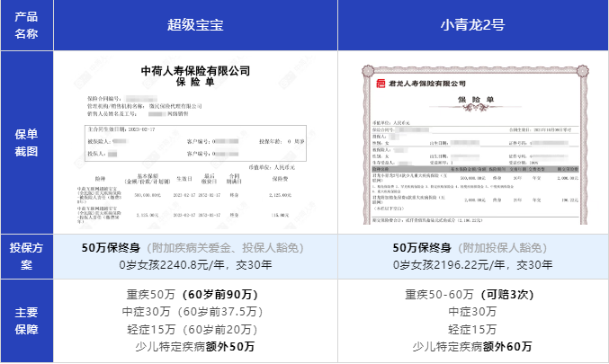Click the 产品名称 row header
This screenshot has height=364, width=609.
coord(26,25)
